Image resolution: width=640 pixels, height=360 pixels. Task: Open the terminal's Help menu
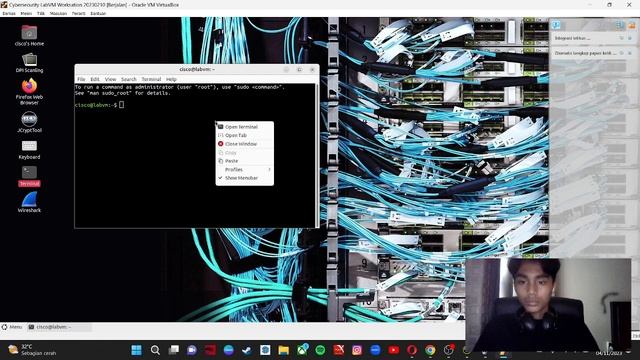171,79
